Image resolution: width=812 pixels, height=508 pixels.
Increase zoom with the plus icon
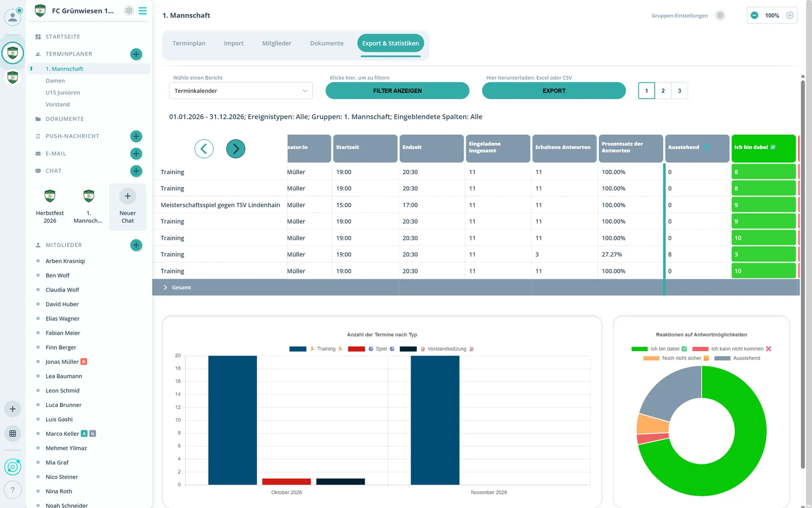coord(790,15)
